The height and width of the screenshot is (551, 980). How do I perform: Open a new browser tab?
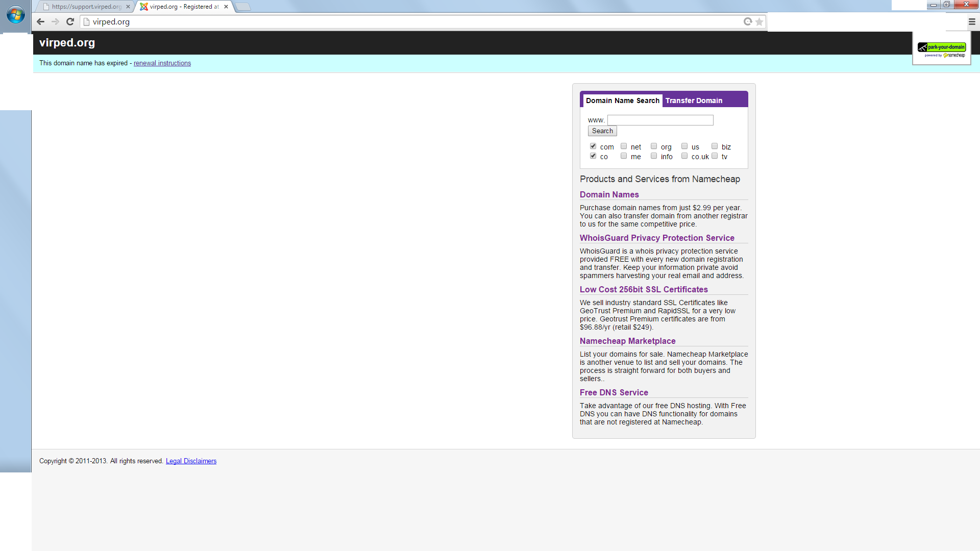coord(243,7)
